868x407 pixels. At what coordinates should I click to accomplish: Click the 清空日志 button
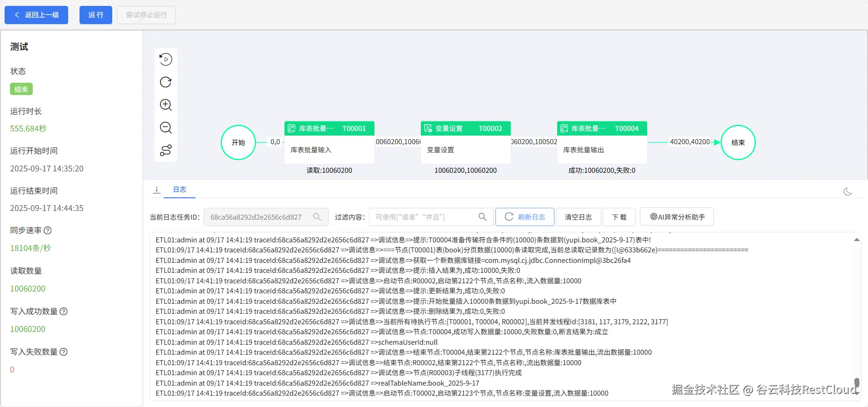pos(578,217)
